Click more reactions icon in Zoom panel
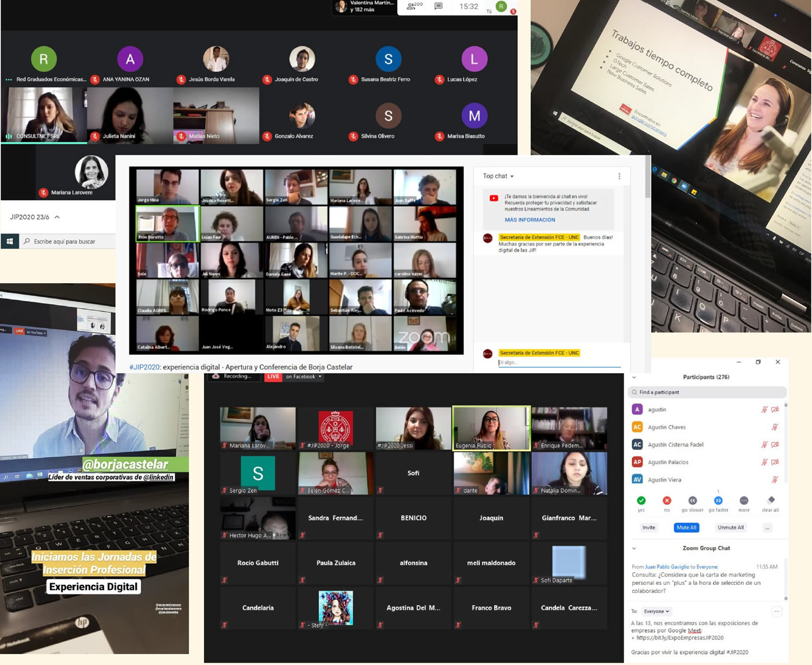The width and height of the screenshot is (812, 665). pyautogui.click(x=744, y=500)
